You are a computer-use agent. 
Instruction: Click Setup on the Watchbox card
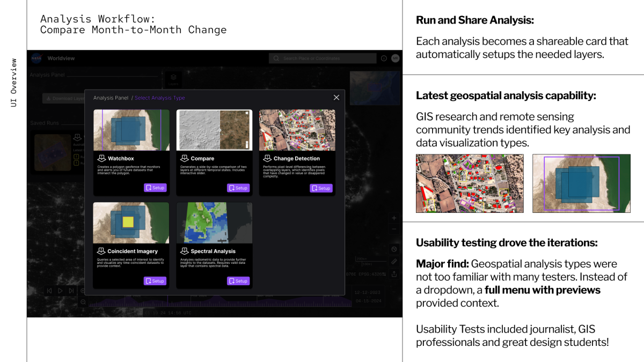coord(155,188)
